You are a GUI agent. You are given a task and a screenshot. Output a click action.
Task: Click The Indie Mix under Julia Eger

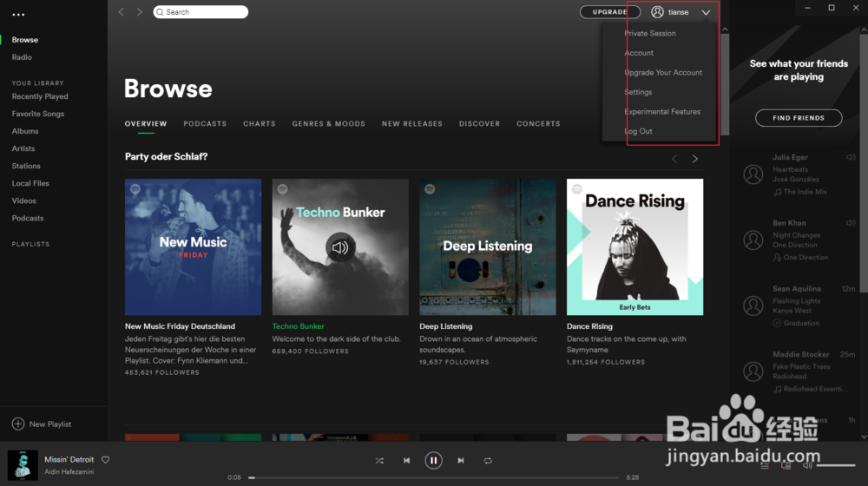coord(805,192)
